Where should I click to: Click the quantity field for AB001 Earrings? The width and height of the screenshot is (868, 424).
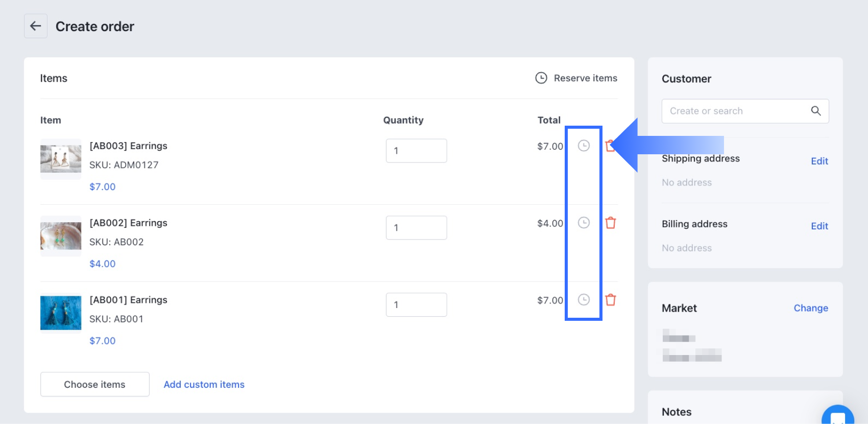point(416,305)
